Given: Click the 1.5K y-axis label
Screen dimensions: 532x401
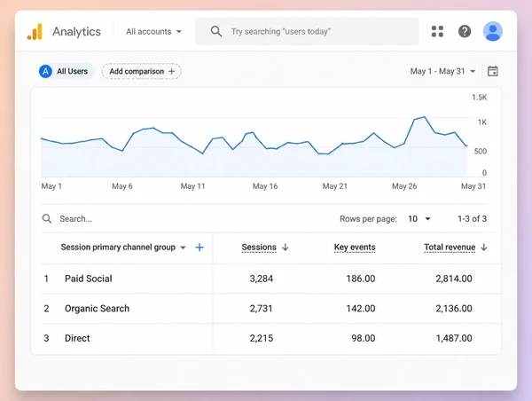Looking at the screenshot, I should click(x=479, y=98).
